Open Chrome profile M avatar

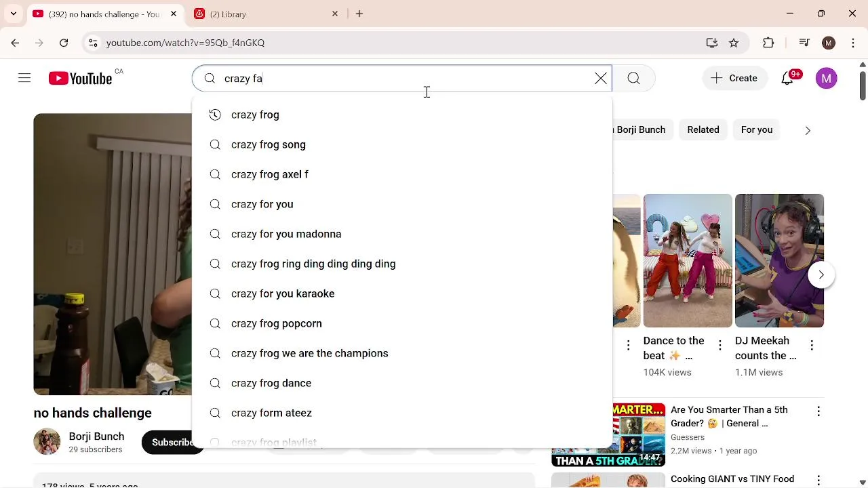[x=829, y=43]
